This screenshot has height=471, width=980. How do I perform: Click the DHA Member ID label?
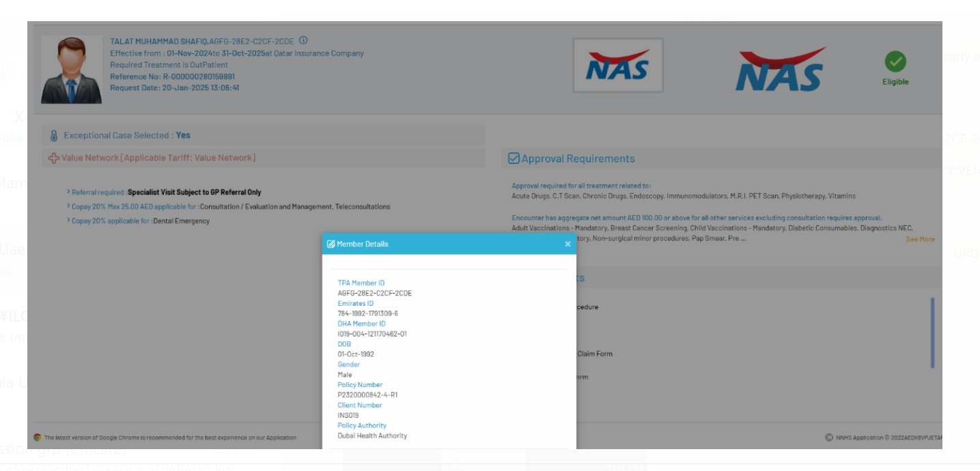click(361, 324)
